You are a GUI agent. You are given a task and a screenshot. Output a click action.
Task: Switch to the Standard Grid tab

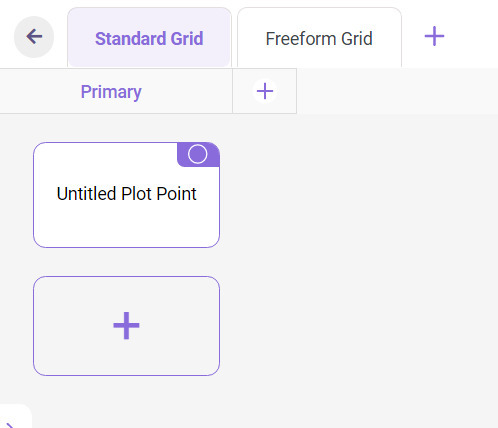(149, 38)
